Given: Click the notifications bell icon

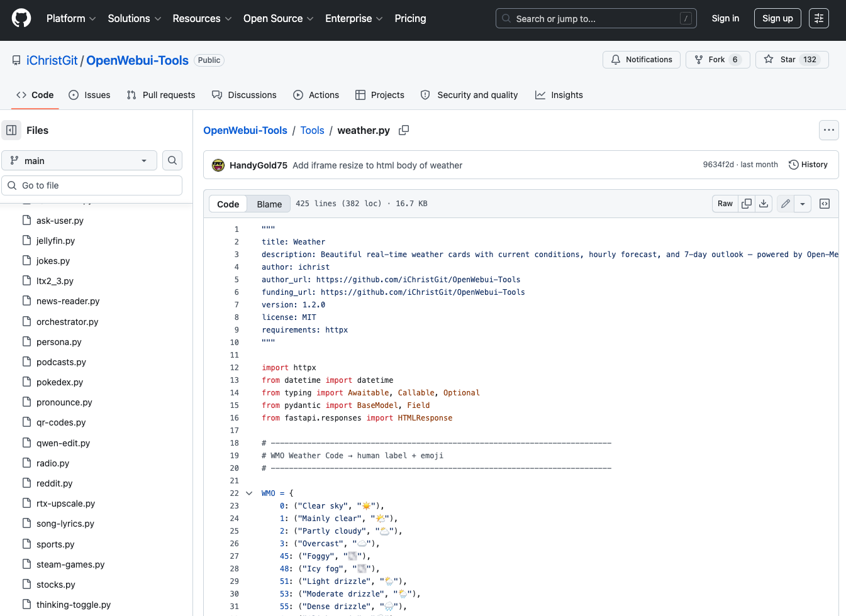Looking at the screenshot, I should pyautogui.click(x=616, y=60).
